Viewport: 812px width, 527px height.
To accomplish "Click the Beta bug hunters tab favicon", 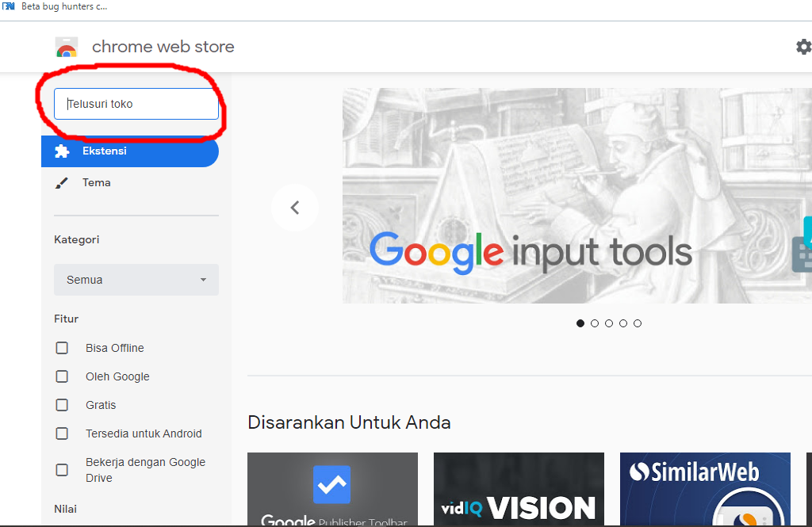I will [9, 6].
